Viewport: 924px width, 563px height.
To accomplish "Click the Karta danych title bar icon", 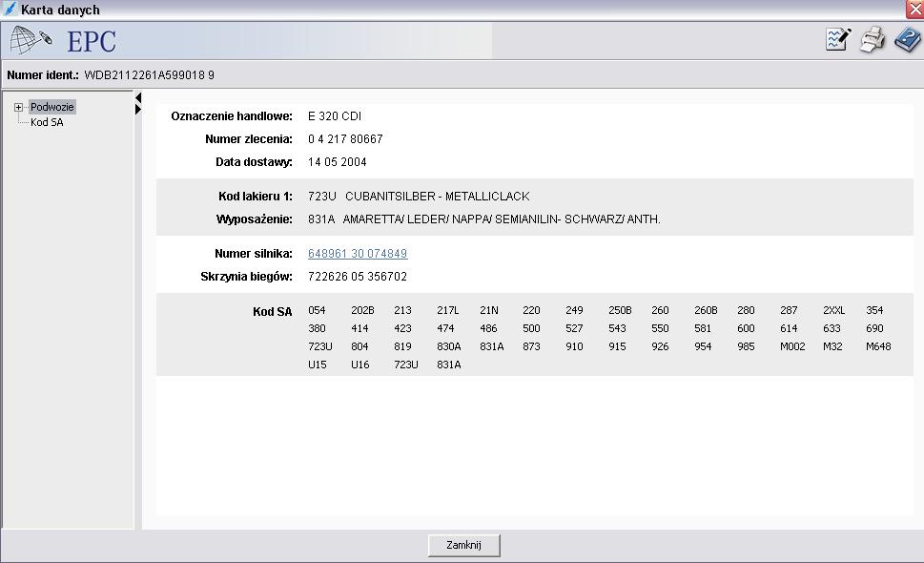I will tap(10, 10).
